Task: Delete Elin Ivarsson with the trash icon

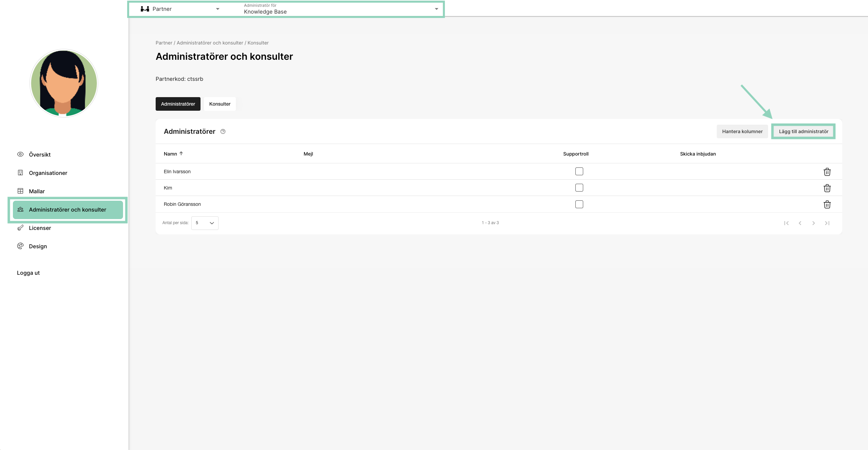Action: tap(827, 172)
